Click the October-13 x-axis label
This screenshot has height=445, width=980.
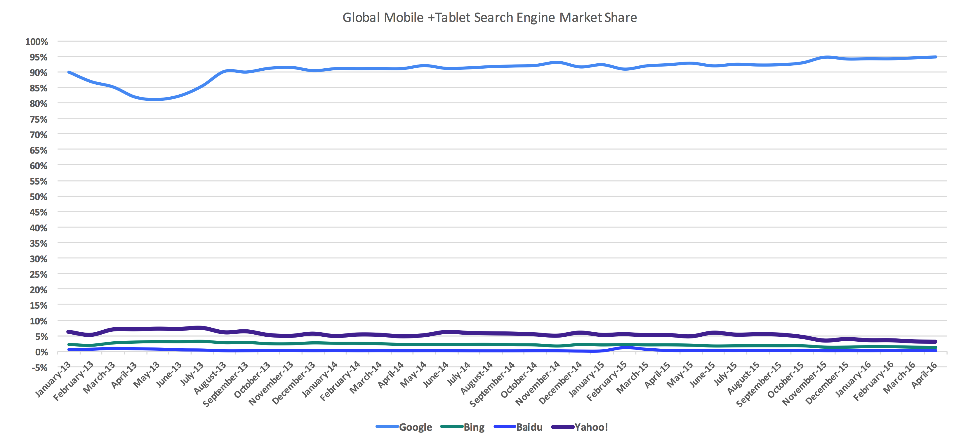[252, 380]
